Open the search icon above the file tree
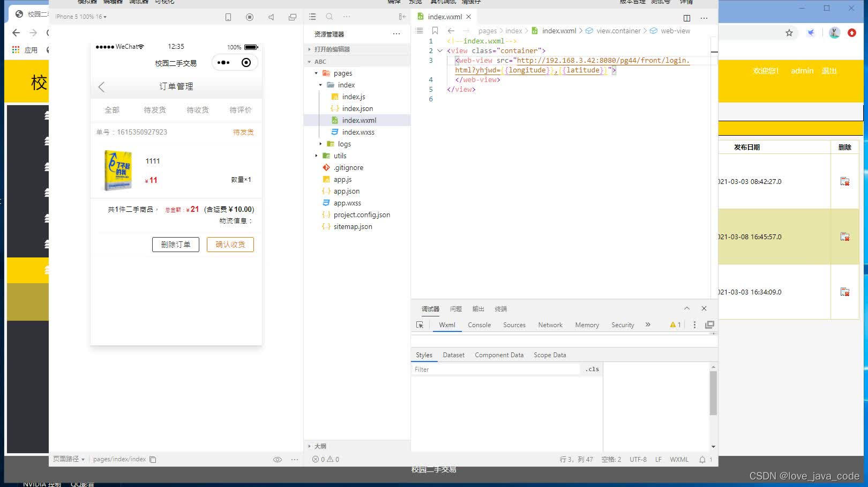The width and height of the screenshot is (868, 487). [330, 17]
